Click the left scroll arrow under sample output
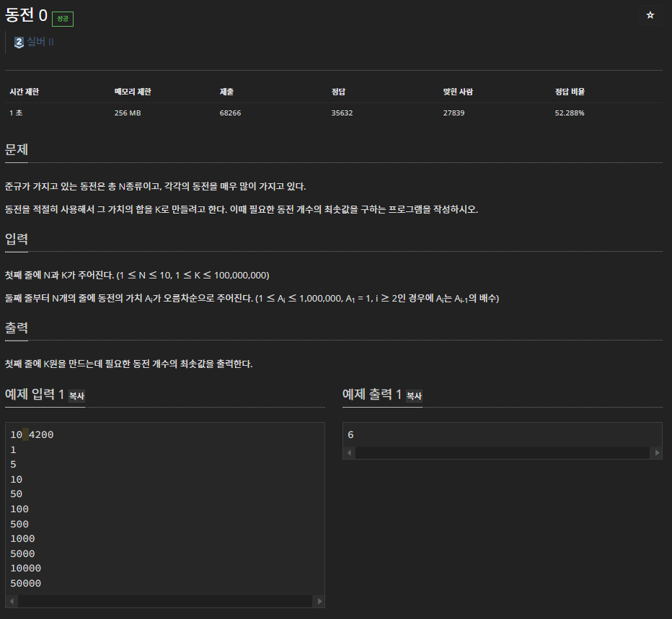Screen dimensions: 672x619 pos(349,452)
